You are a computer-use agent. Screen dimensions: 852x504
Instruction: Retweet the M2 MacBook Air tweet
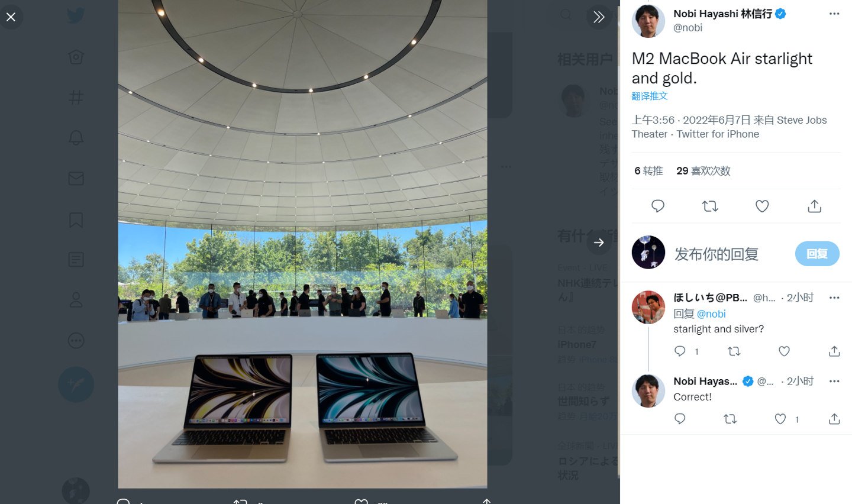pyautogui.click(x=710, y=206)
